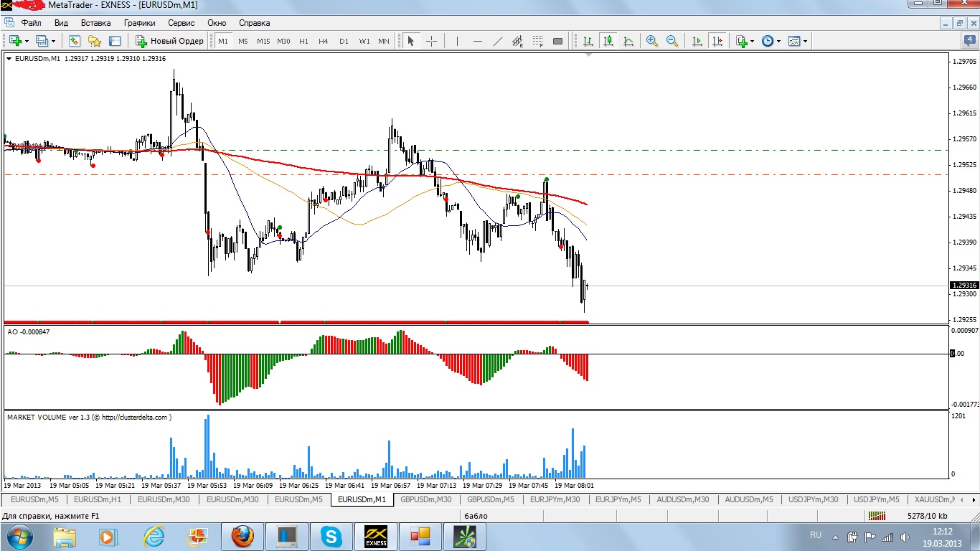Image resolution: width=980 pixels, height=551 pixels.
Task: Switch chart to the M1 timeframe
Action: click(x=223, y=41)
